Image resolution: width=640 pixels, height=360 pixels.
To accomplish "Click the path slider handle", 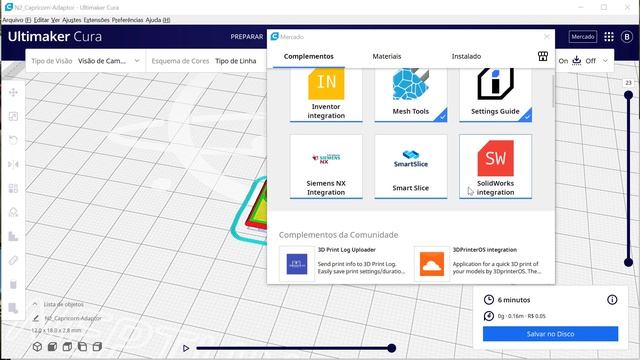I will (x=391, y=348).
